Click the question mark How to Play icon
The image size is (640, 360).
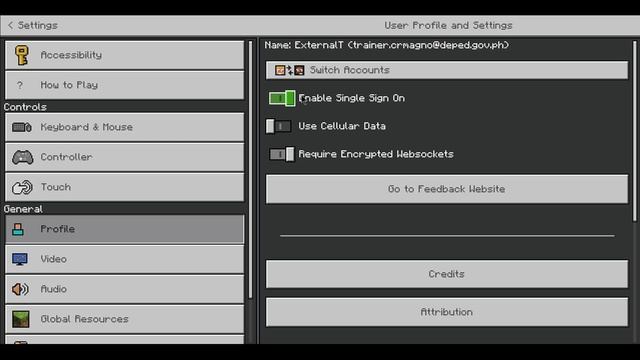pyautogui.click(x=20, y=85)
